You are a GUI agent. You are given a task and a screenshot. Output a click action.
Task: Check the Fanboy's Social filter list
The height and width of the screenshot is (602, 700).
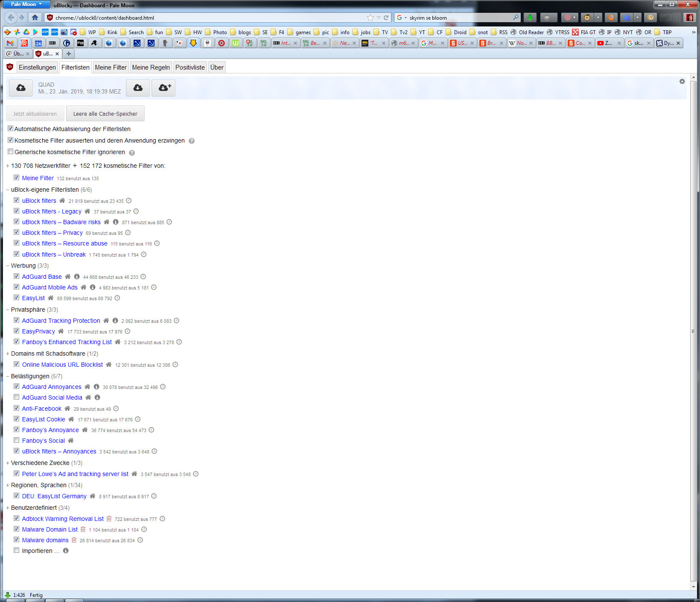(16, 440)
